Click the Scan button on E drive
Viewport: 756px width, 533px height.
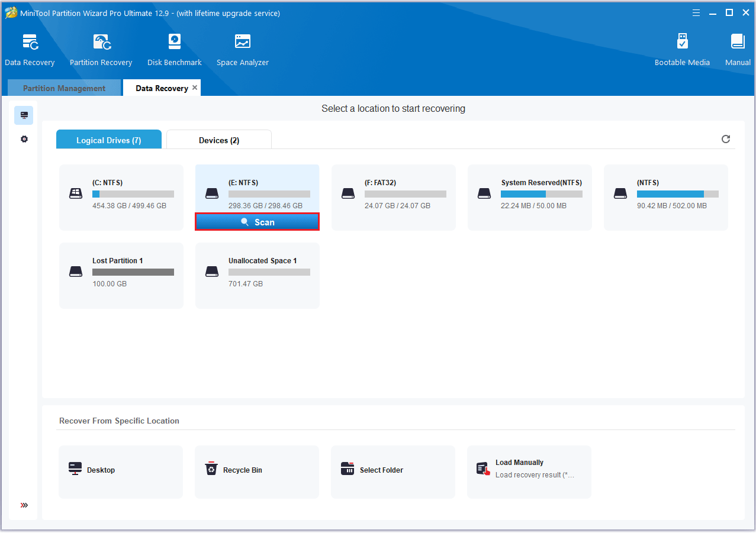258,222
